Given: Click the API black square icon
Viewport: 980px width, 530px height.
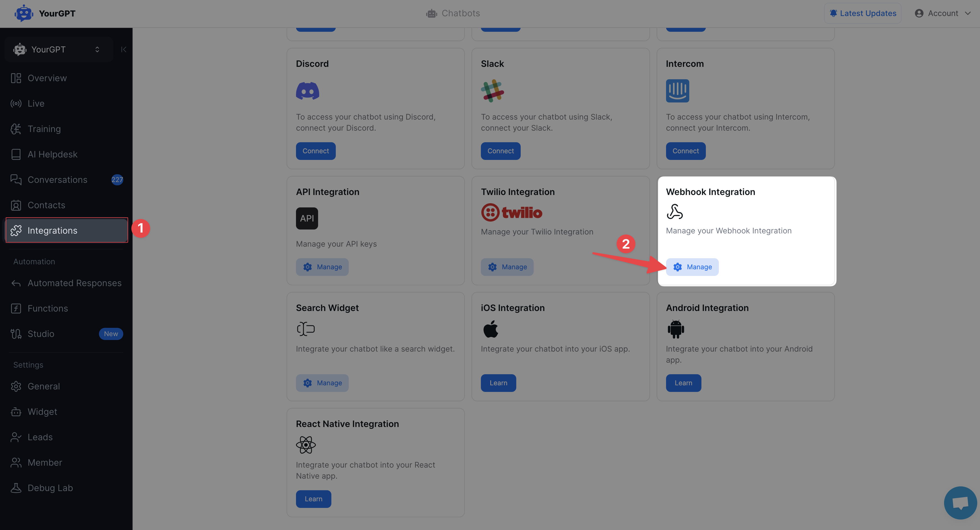Looking at the screenshot, I should coord(307,218).
